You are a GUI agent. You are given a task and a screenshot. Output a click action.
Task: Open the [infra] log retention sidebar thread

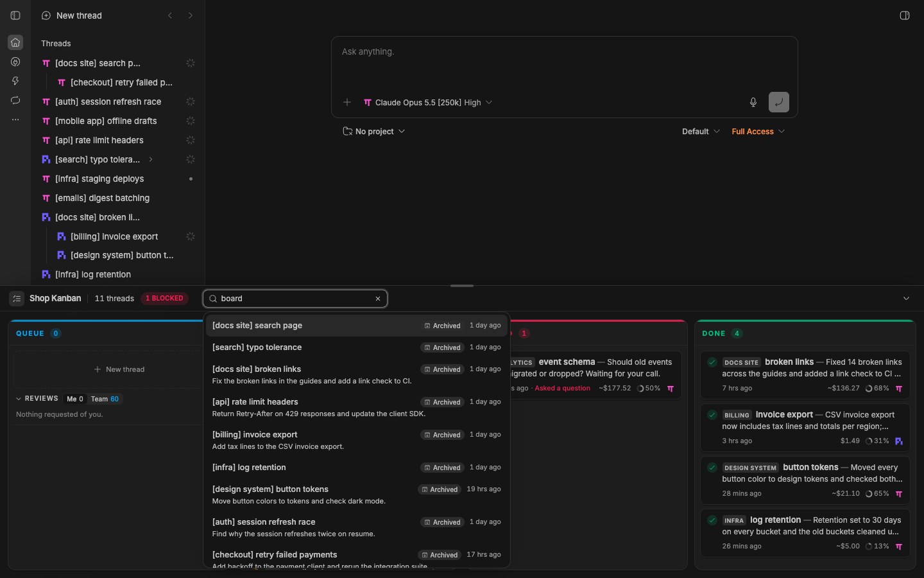93,274
